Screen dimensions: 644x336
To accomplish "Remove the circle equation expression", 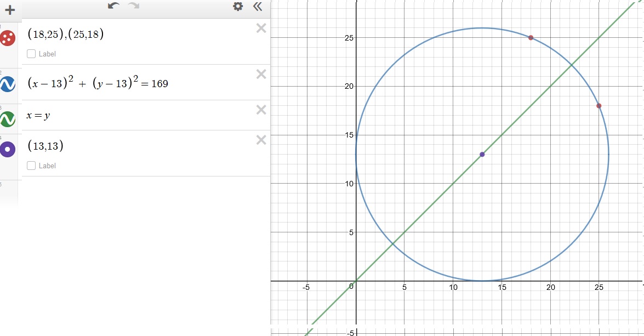I will pyautogui.click(x=261, y=75).
